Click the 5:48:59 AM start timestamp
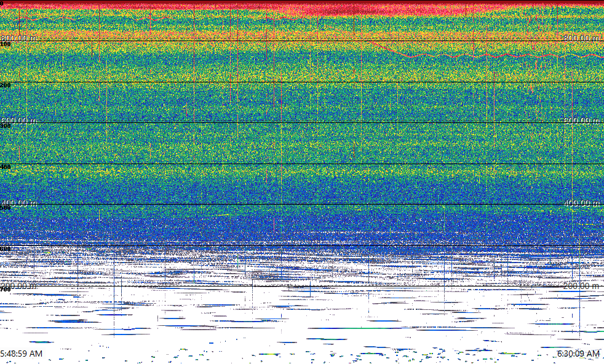The image size is (604, 364). (21, 353)
